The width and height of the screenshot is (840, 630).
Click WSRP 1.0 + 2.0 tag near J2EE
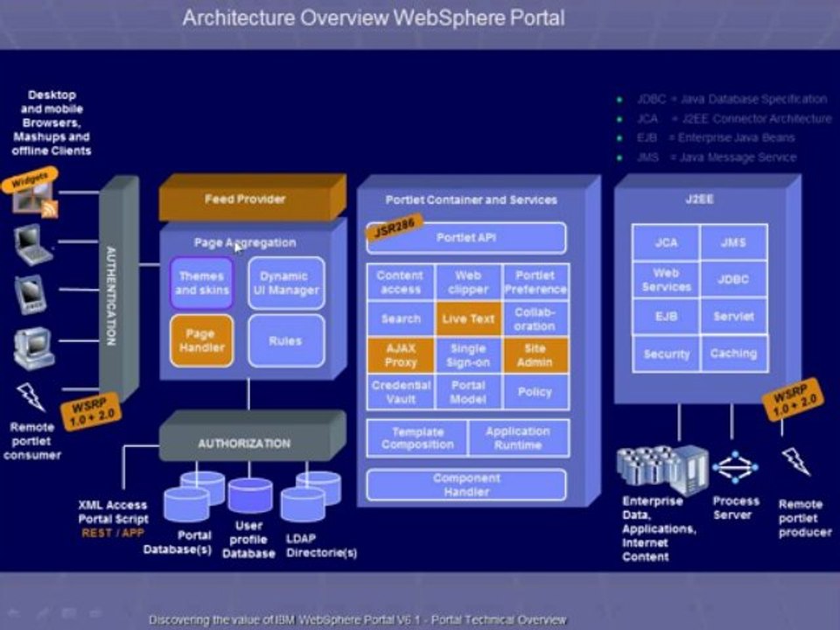793,400
